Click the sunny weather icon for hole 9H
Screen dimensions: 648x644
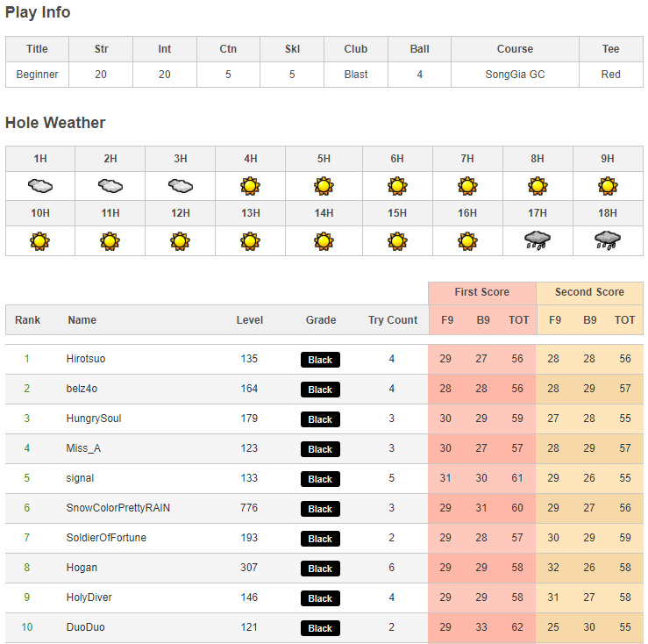click(608, 186)
